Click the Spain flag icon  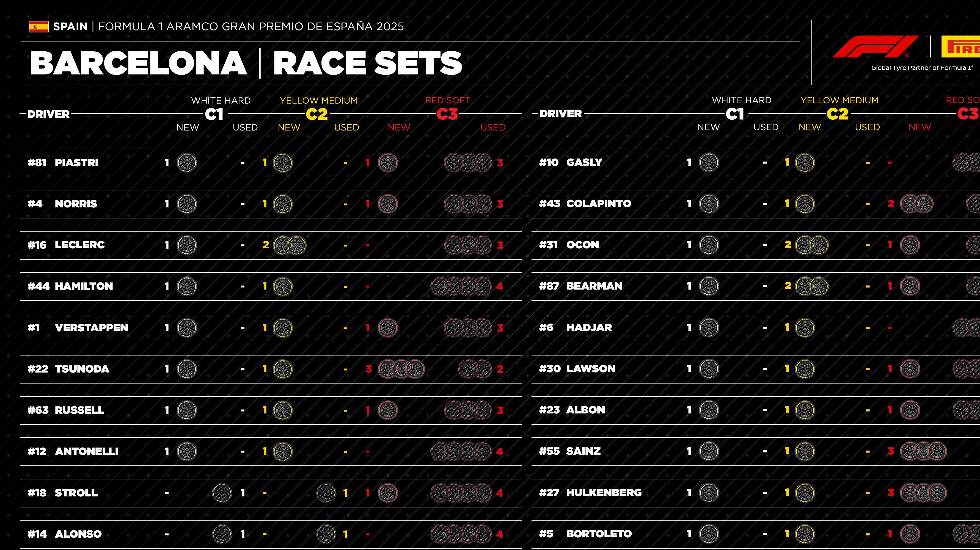pyautogui.click(x=39, y=27)
